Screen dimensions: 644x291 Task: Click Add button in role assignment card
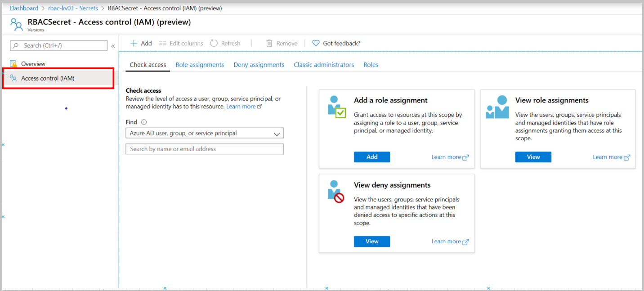tap(372, 157)
